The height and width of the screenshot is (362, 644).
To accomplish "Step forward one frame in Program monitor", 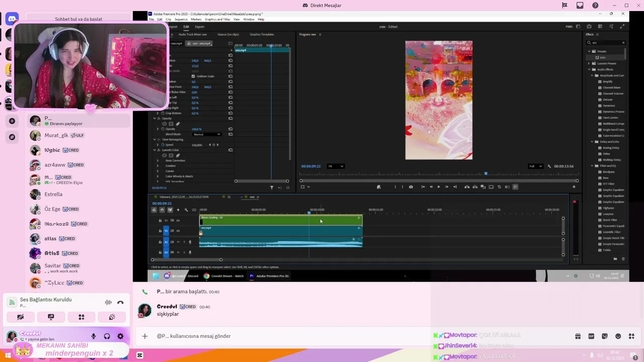I will point(447,187).
